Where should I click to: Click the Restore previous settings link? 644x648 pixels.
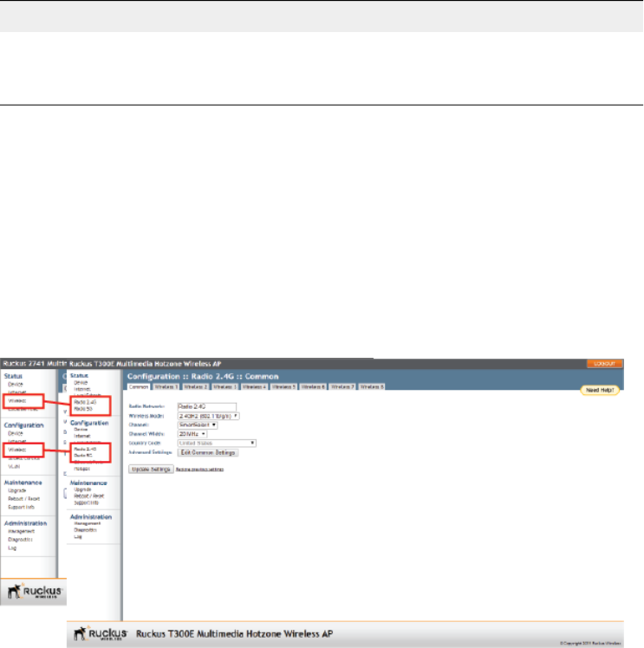(x=199, y=470)
